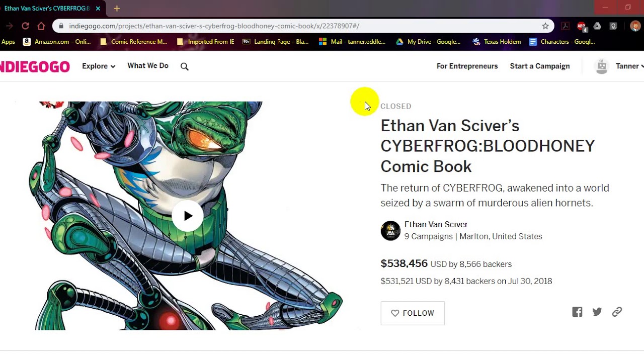
Task: Open the For Entrepreneurs link
Action: click(467, 66)
